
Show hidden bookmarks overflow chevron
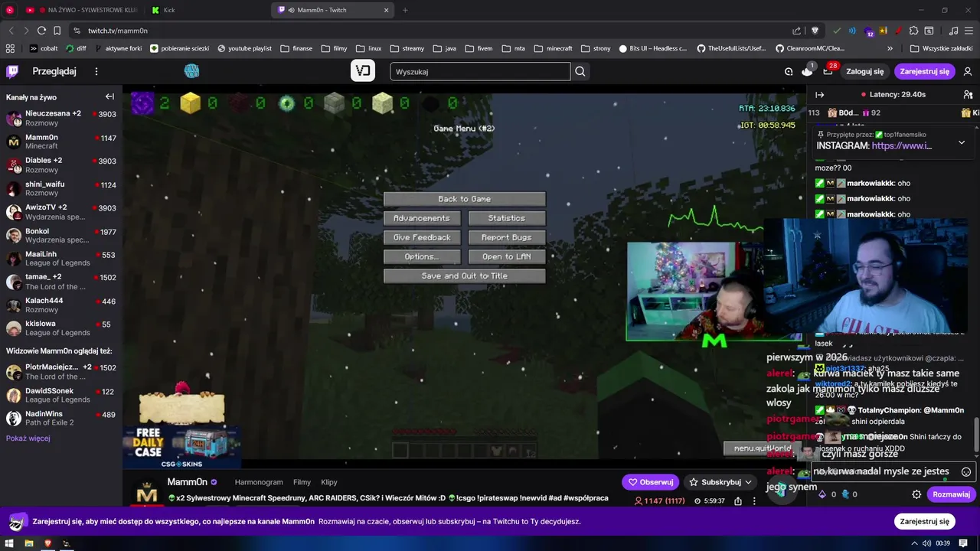(890, 48)
